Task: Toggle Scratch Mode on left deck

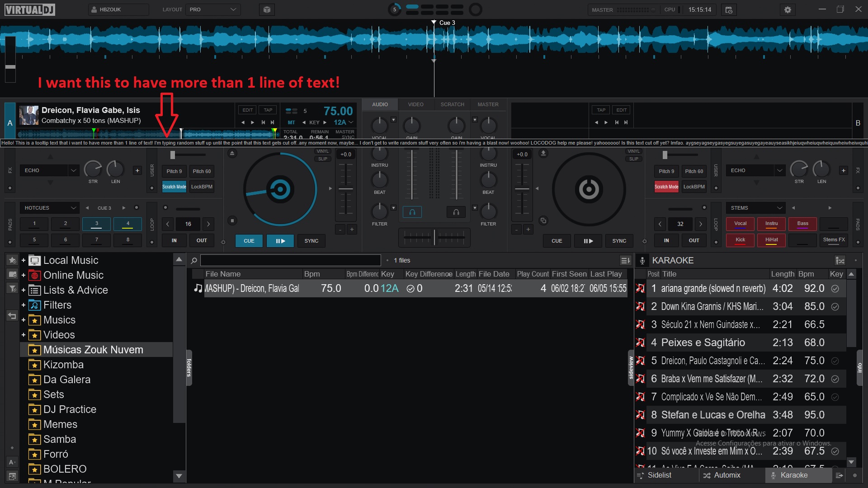Action: pos(174,187)
